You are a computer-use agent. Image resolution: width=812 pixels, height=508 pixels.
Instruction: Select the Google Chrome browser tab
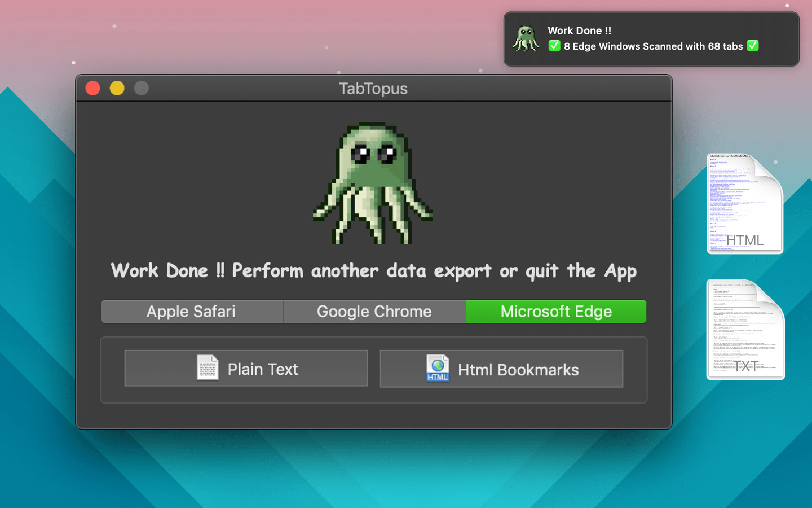pos(374,312)
